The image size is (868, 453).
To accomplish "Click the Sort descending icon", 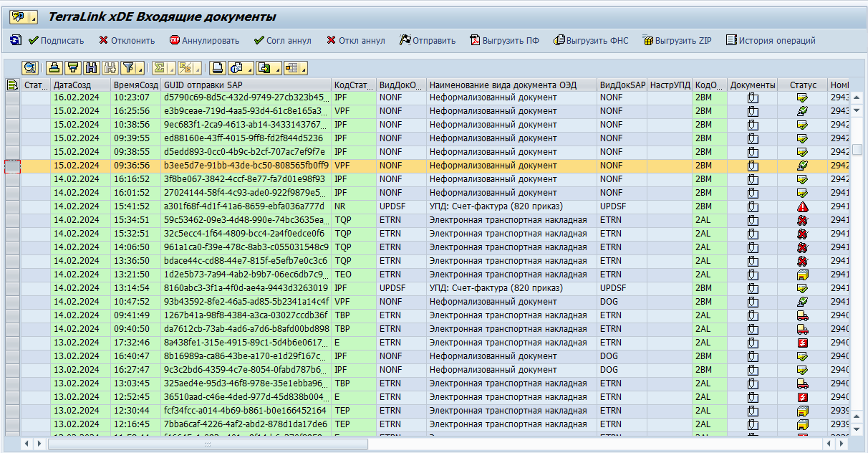I will click(x=72, y=68).
